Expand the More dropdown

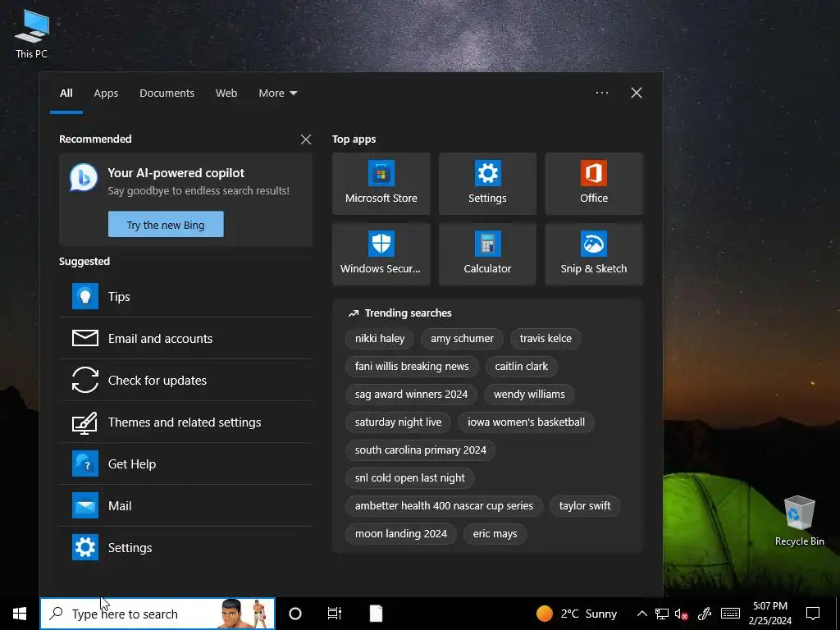277,94
